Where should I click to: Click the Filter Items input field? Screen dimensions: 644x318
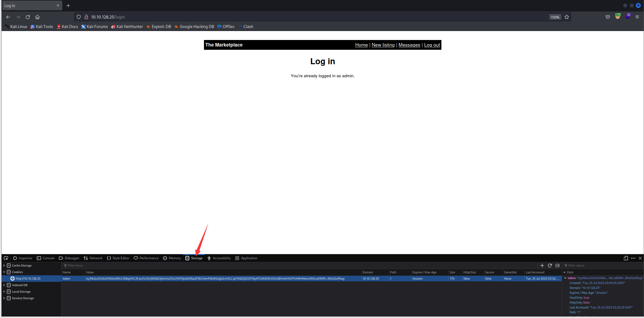pos(163,265)
